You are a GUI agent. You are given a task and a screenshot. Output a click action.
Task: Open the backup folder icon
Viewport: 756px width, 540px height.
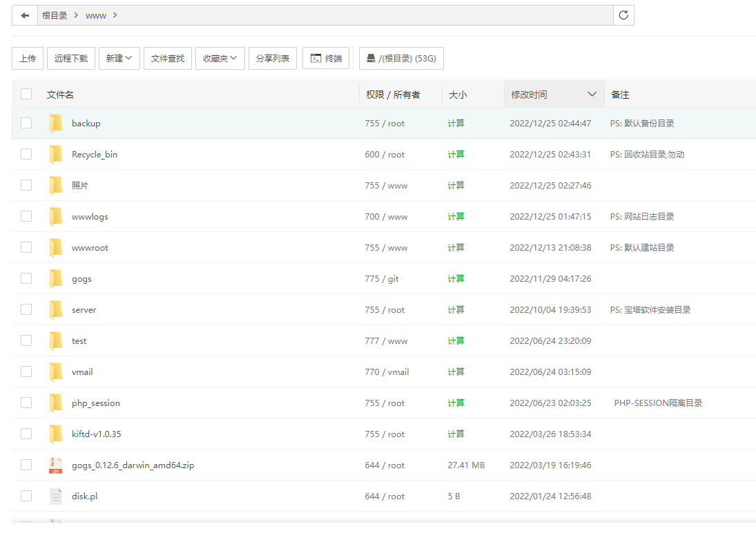pyautogui.click(x=56, y=124)
